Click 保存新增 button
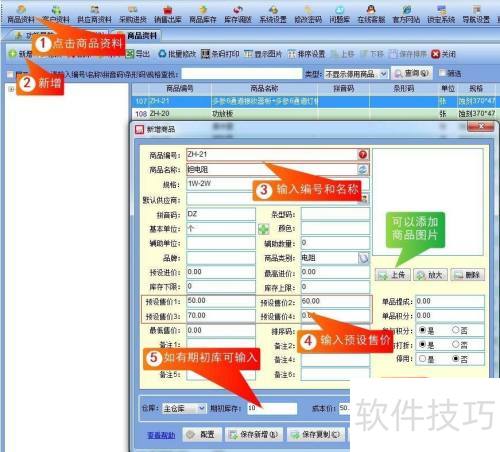 (x=254, y=434)
